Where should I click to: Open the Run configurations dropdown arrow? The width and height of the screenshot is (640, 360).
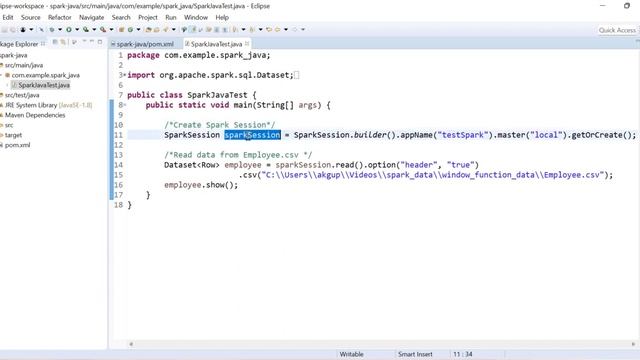click(x=77, y=30)
